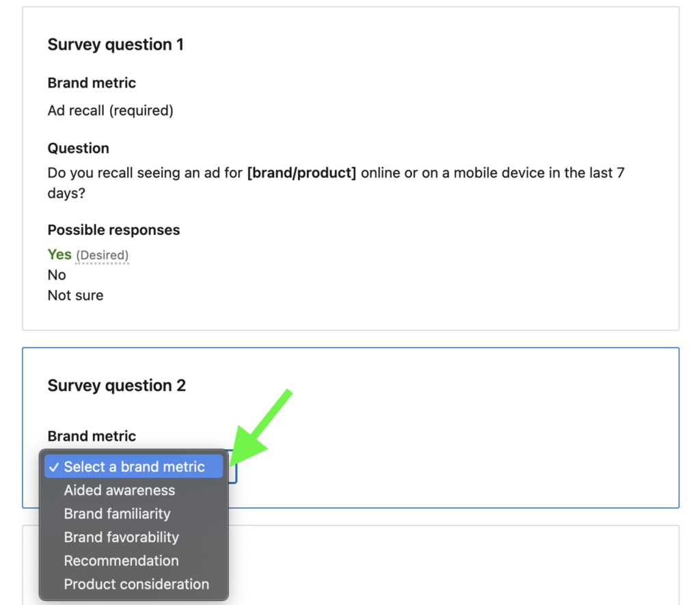Click the "Survey question 1" heading
Viewport: 700px width, 605px height.
tap(116, 44)
